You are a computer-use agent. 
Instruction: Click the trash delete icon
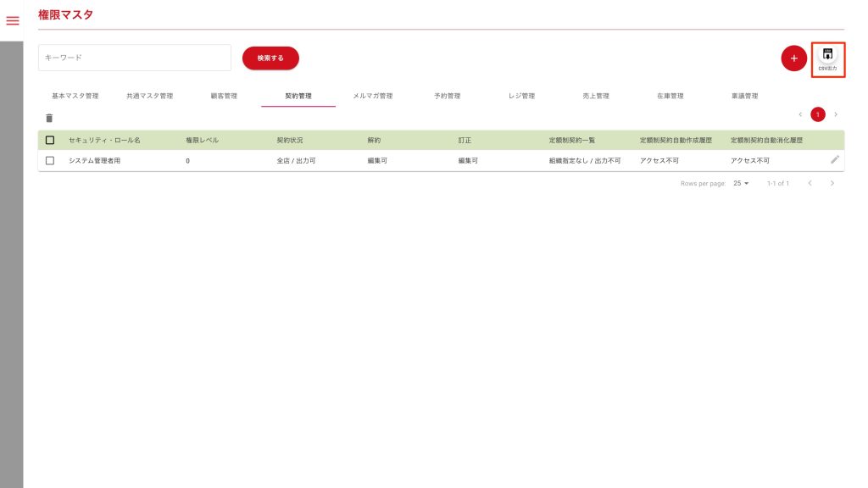click(49, 118)
